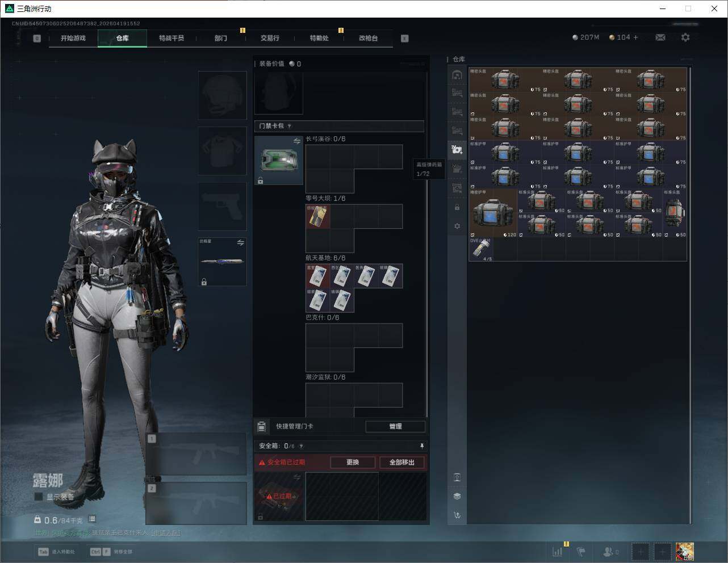Click the 管理 button
This screenshot has height=563, width=728.
click(x=395, y=426)
